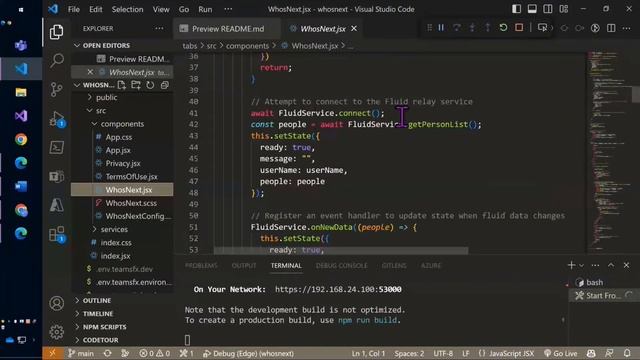Screen dimensions: 640x360
Task: Open the Accounts menu icon
Action: (57, 303)
